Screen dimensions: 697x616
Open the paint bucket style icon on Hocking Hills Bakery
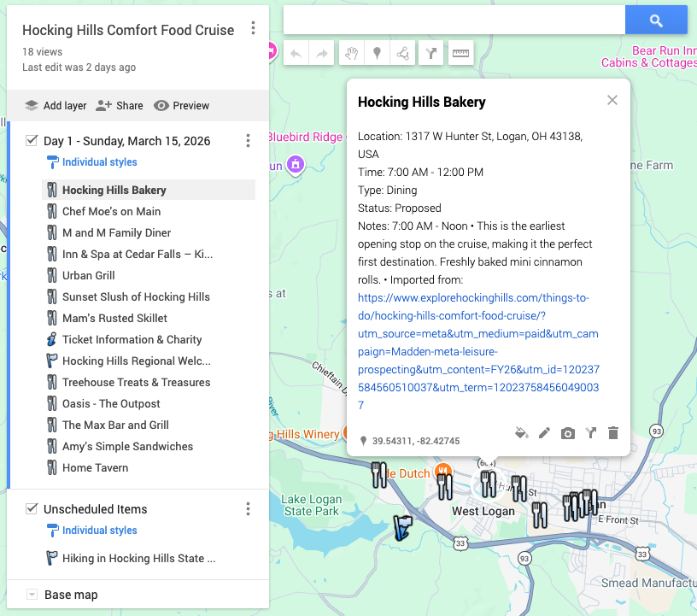[522, 433]
